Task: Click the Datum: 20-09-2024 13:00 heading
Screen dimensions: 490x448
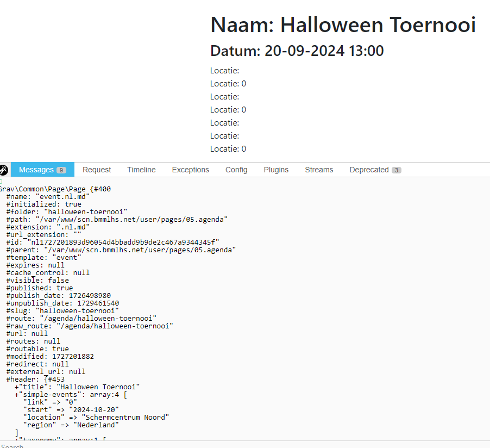Action: point(297,51)
